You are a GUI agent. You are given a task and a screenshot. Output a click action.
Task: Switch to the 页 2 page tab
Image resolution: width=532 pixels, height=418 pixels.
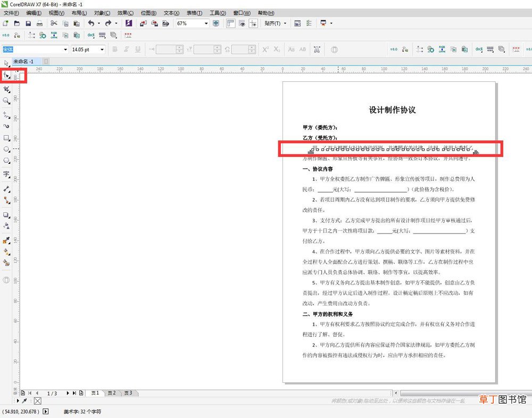pos(112,393)
